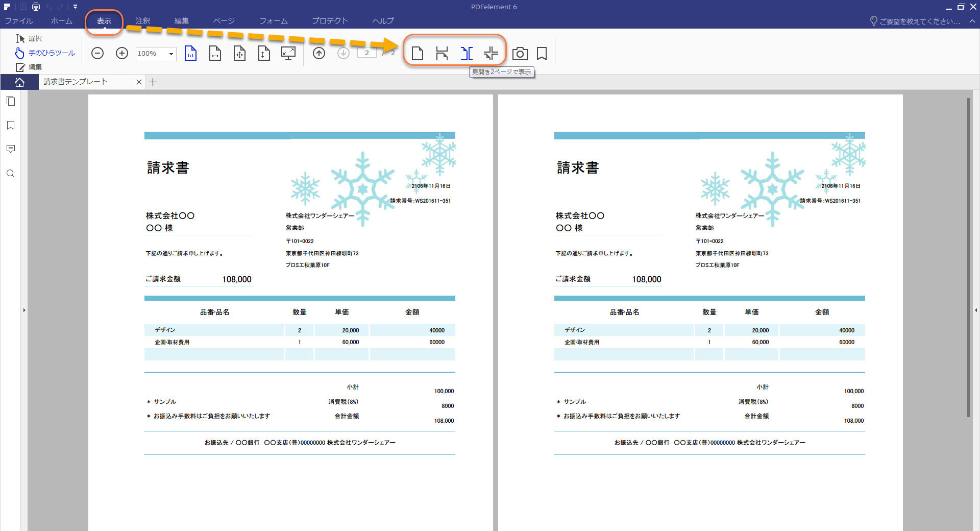Select two-page facing view icon
Image resolution: width=980 pixels, height=531 pixels.
coord(467,53)
